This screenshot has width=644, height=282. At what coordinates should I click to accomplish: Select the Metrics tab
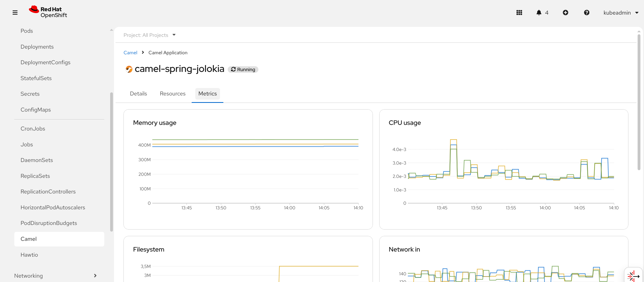coord(207,94)
